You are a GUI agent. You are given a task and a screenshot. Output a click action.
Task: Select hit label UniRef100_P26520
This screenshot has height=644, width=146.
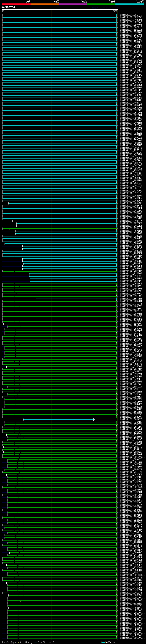click(131, 45)
